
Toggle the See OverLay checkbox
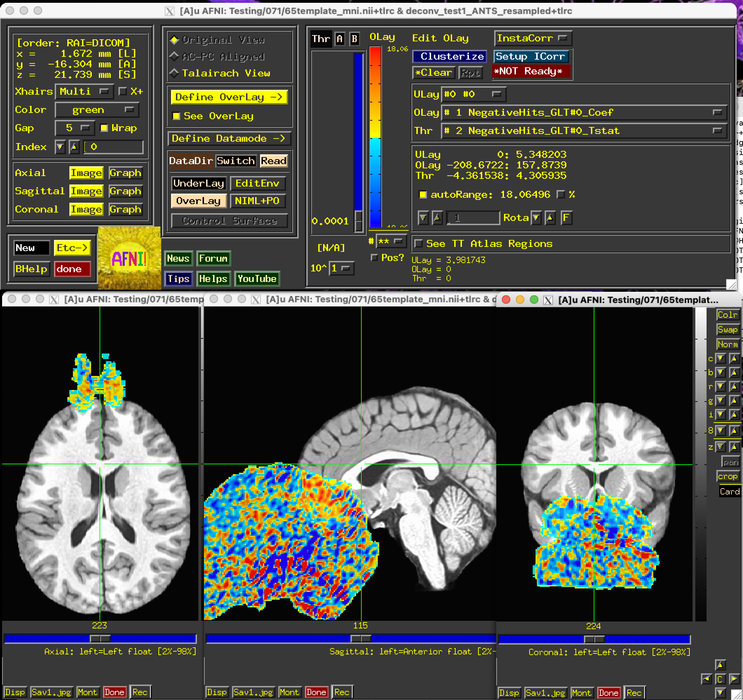[176, 116]
